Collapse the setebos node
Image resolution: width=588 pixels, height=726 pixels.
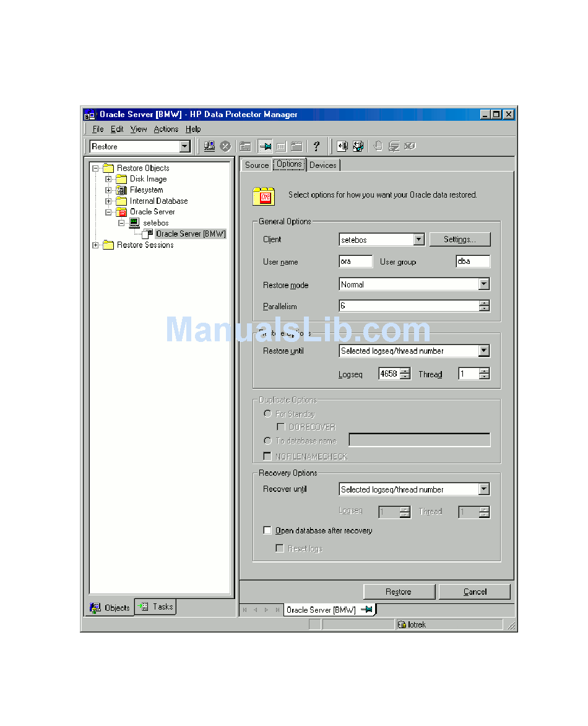point(121,223)
